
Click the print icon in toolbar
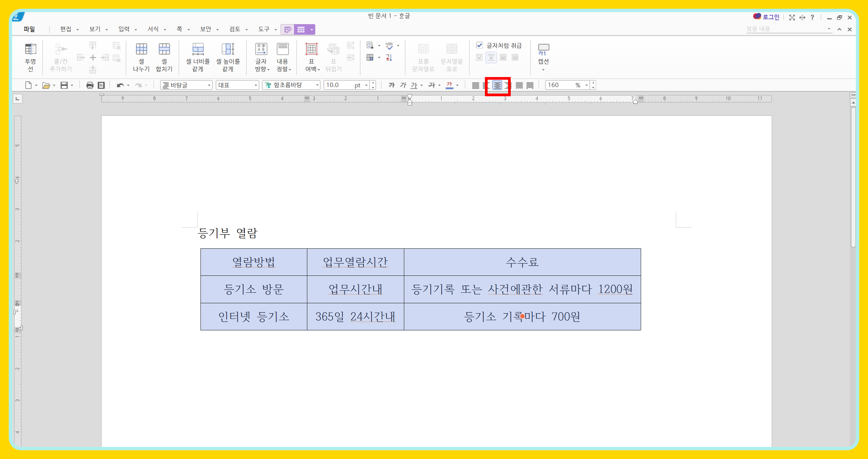(90, 85)
